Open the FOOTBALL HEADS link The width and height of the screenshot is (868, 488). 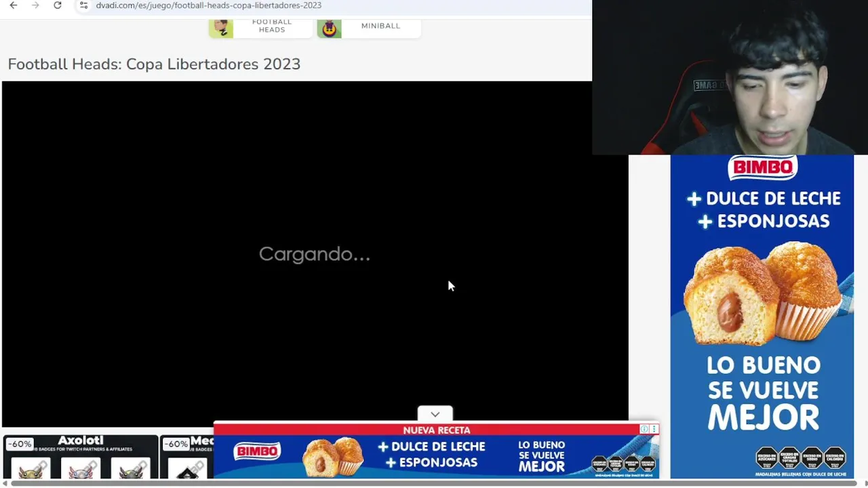(272, 26)
